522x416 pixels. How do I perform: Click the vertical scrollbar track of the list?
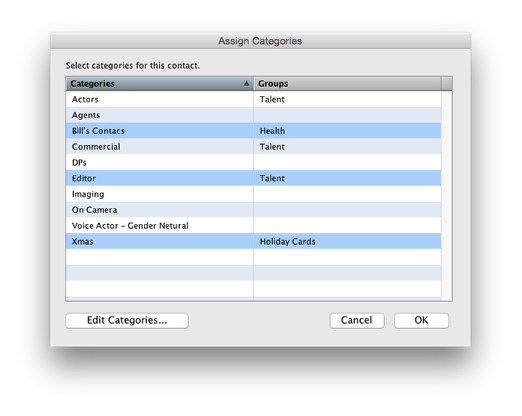pyautogui.click(x=447, y=196)
